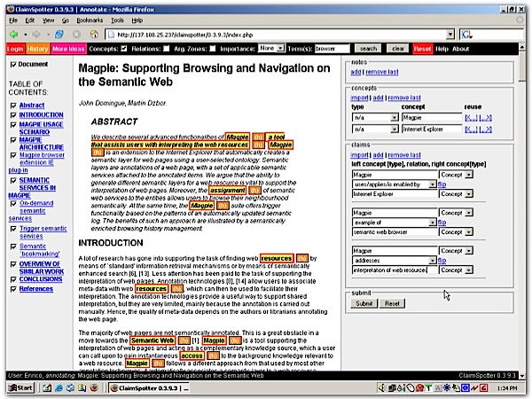Open the 'uses/applies/is enabled by' relation dropdown
The width and height of the screenshot is (532, 399).
pos(432,184)
